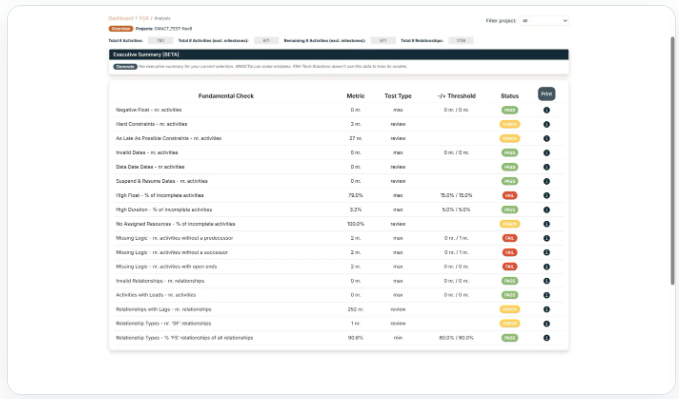Click the Status column header
The height and width of the screenshot is (399, 679).
(x=510, y=96)
